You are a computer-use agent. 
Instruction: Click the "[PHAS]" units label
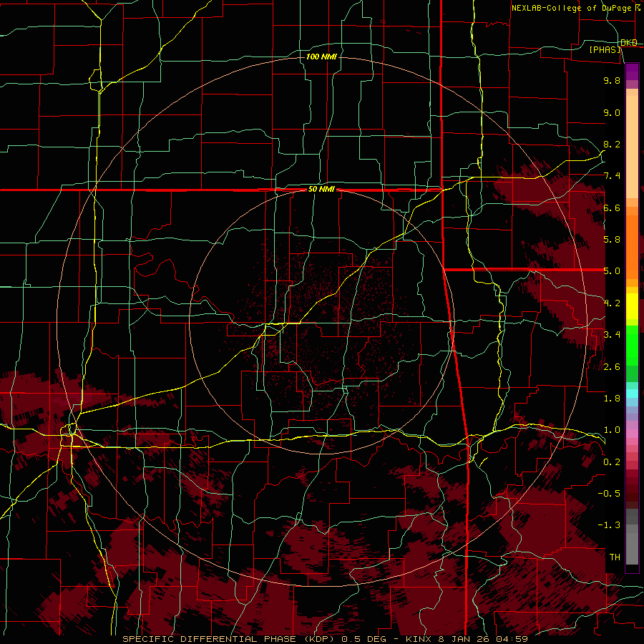(x=605, y=49)
